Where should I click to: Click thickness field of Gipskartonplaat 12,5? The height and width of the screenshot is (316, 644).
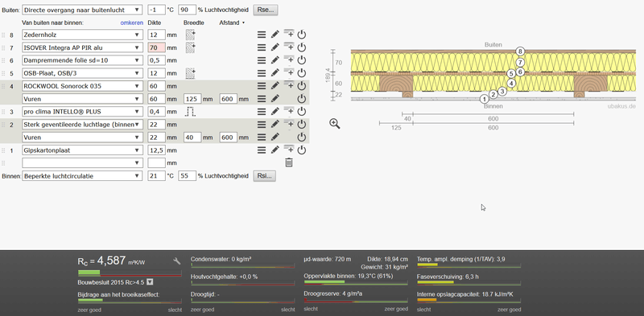pyautogui.click(x=156, y=150)
